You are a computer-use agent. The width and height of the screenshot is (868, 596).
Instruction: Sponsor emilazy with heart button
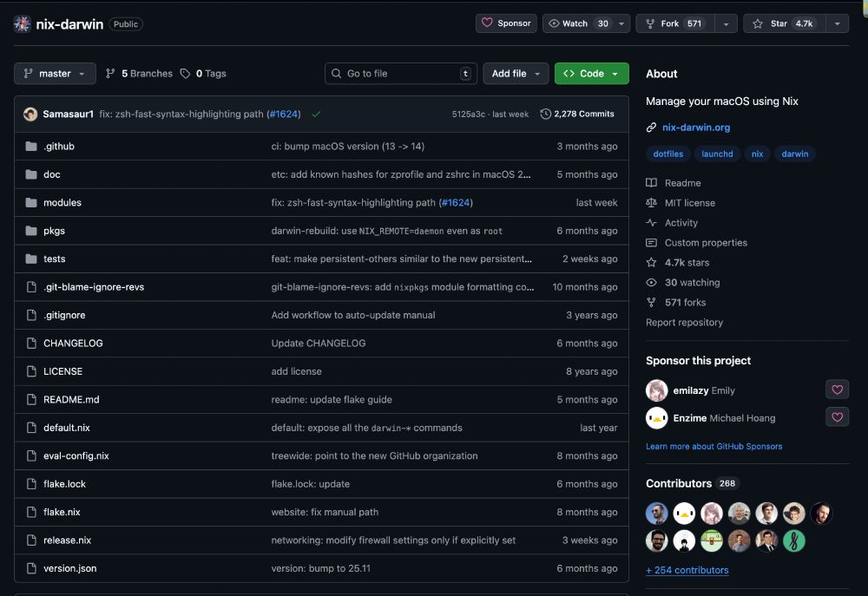tap(837, 390)
